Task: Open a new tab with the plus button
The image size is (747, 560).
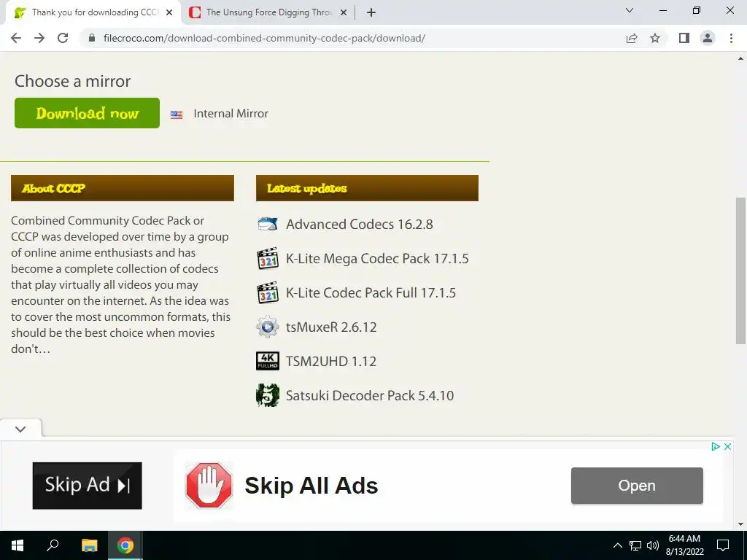Action: point(371,13)
